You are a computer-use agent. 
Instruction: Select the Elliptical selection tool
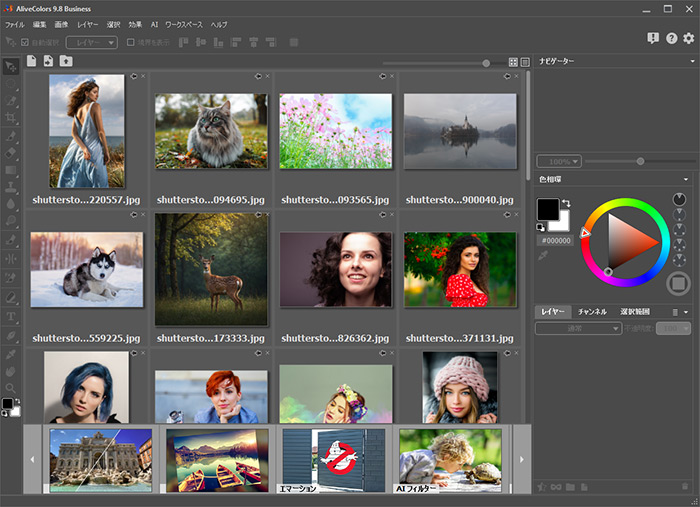point(11,83)
